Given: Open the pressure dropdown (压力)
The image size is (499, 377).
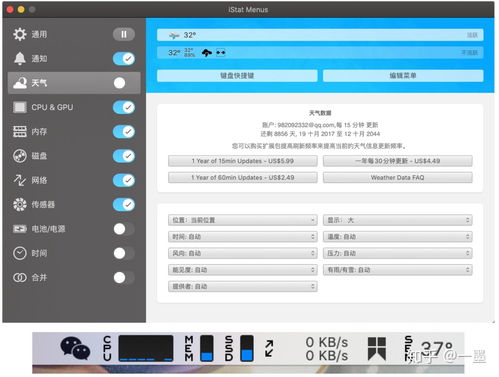Looking at the screenshot, I should pyautogui.click(x=398, y=253).
